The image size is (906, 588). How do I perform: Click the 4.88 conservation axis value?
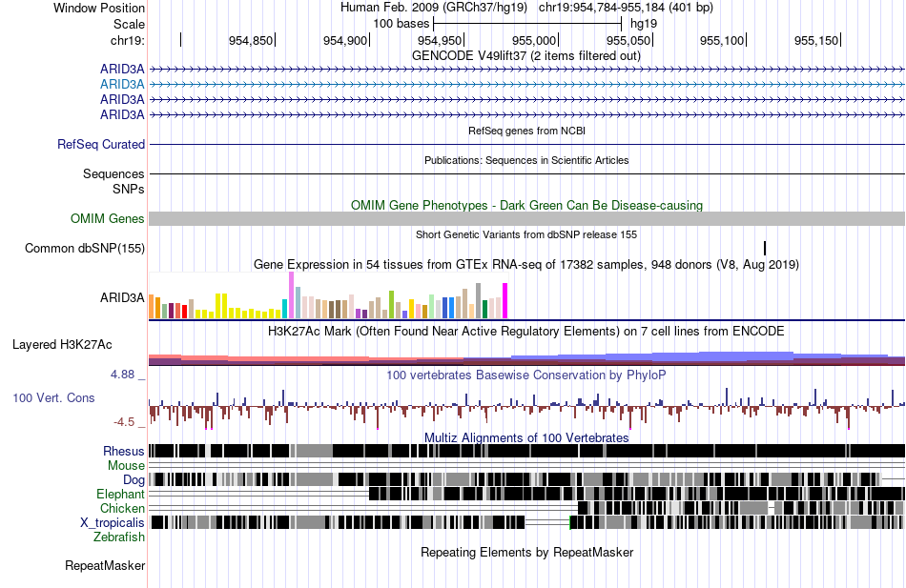coord(122,375)
